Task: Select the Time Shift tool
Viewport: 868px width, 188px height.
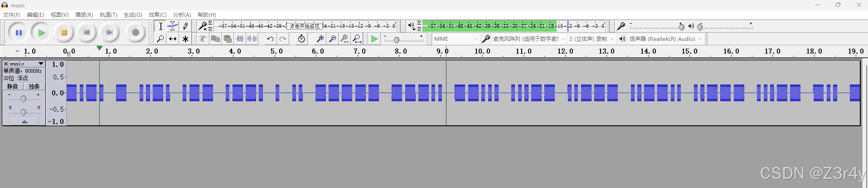Action: [x=173, y=39]
